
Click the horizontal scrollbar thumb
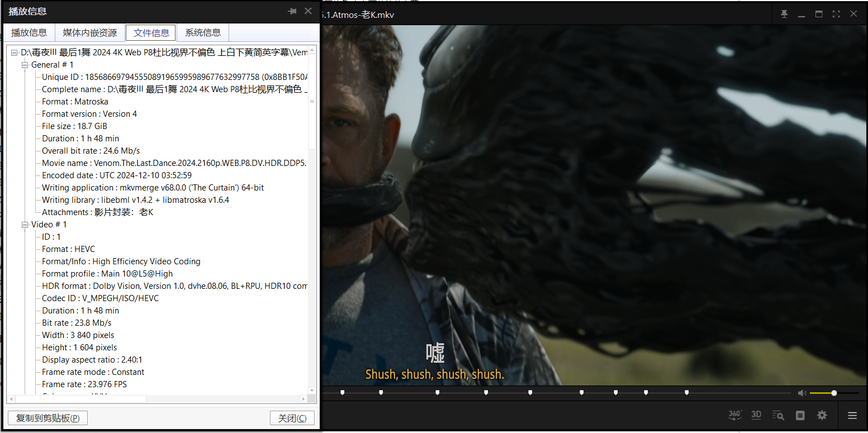tap(80, 399)
